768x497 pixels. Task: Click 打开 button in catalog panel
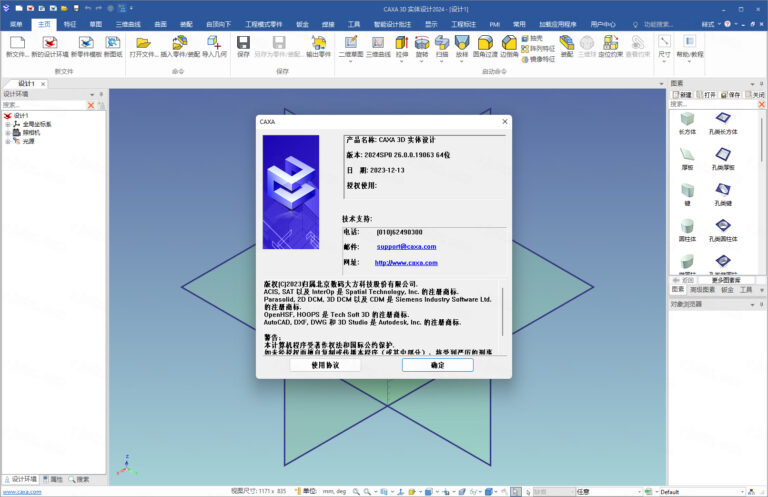click(706, 95)
